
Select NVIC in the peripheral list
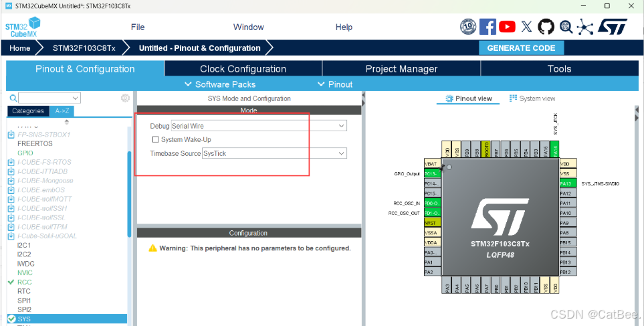click(x=25, y=273)
